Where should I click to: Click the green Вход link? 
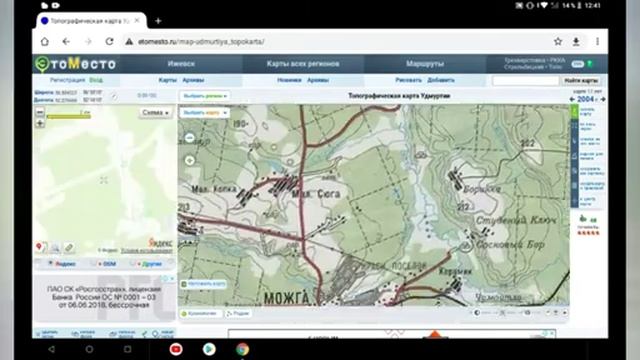[x=96, y=80]
